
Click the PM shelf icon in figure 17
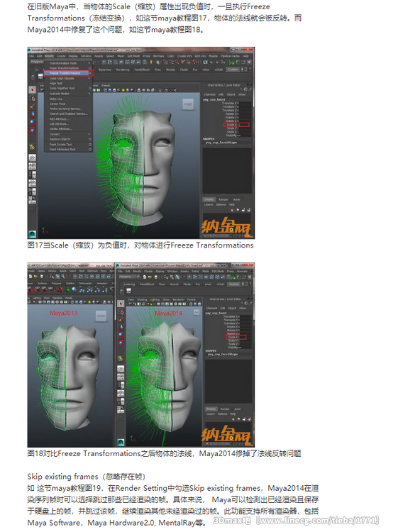pos(40,77)
